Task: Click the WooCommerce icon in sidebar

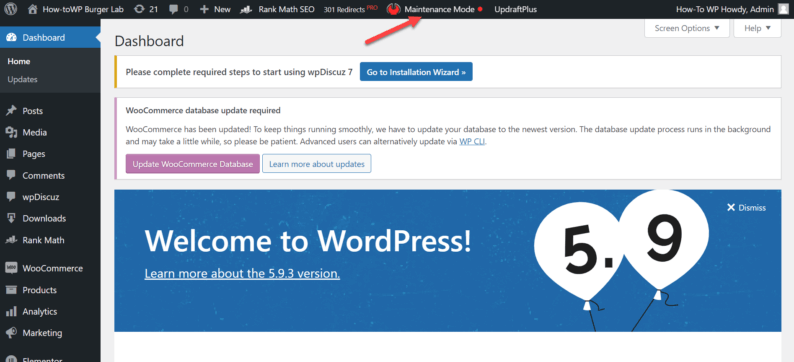Action: [11, 268]
